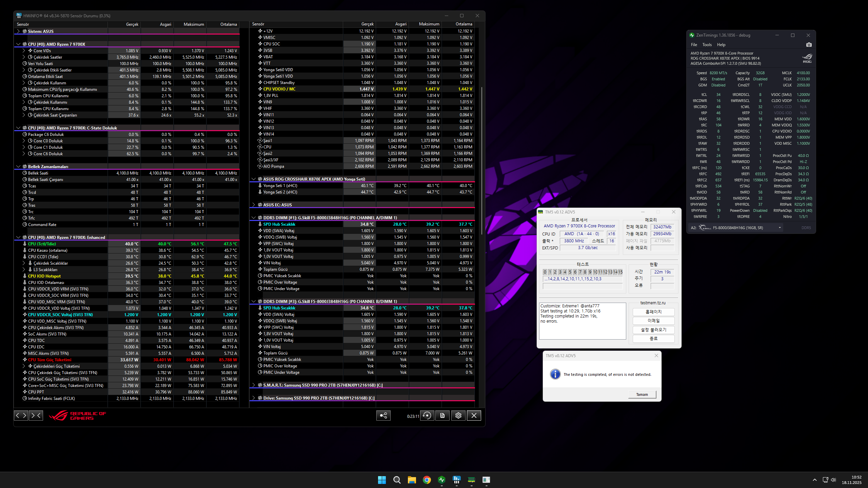Viewport: 868px width, 488px height.
Task: Reset HWiNFO sensor clock counters
Action: (427, 415)
